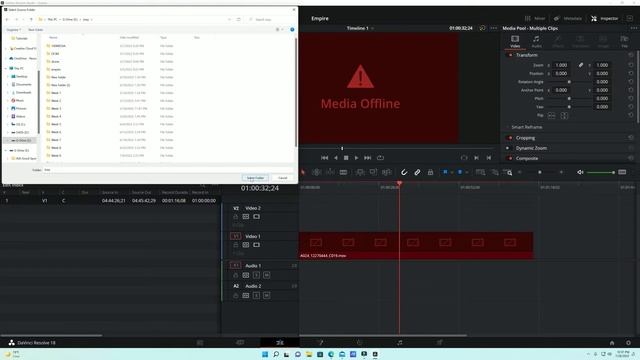Click the insert clip toolbar icon
The height and width of the screenshot is (360, 640).
click(360, 172)
